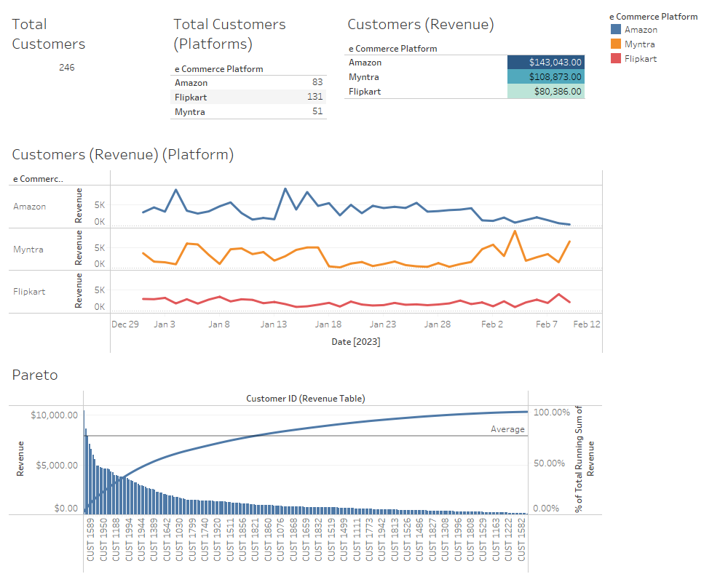The height and width of the screenshot is (582, 728).
Task: Click the orange Myntra legend color swatch
Action: point(616,44)
